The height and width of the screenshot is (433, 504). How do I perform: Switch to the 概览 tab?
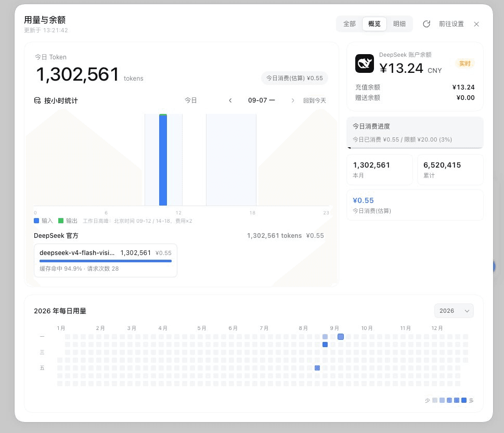(x=374, y=24)
